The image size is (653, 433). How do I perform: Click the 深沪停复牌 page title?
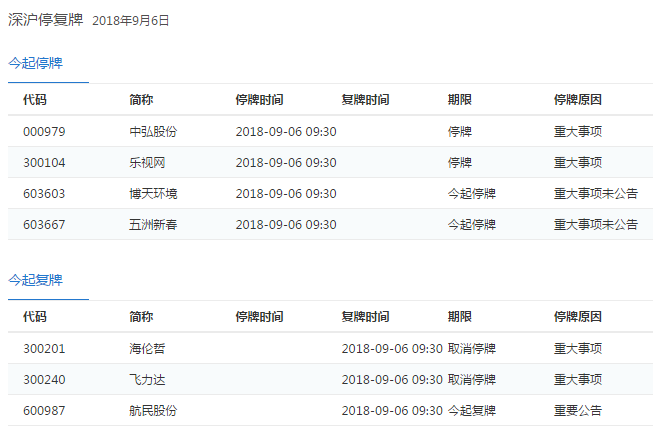(x=45, y=19)
